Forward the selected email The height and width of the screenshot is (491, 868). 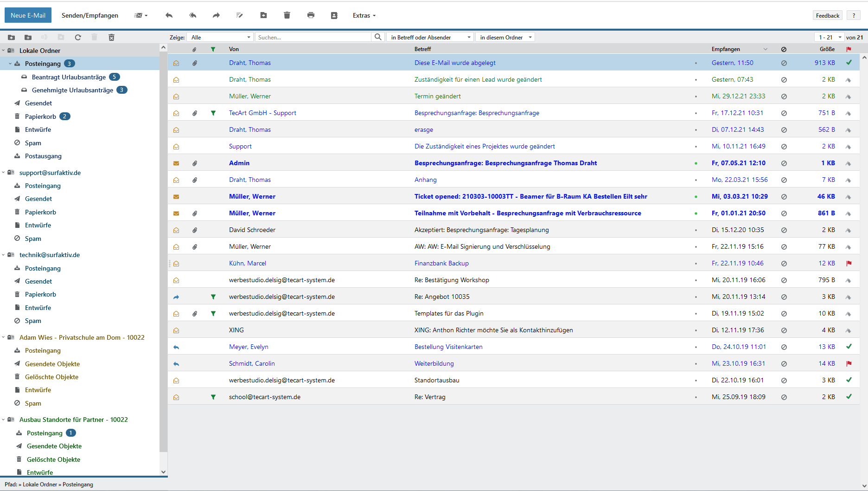coord(216,15)
